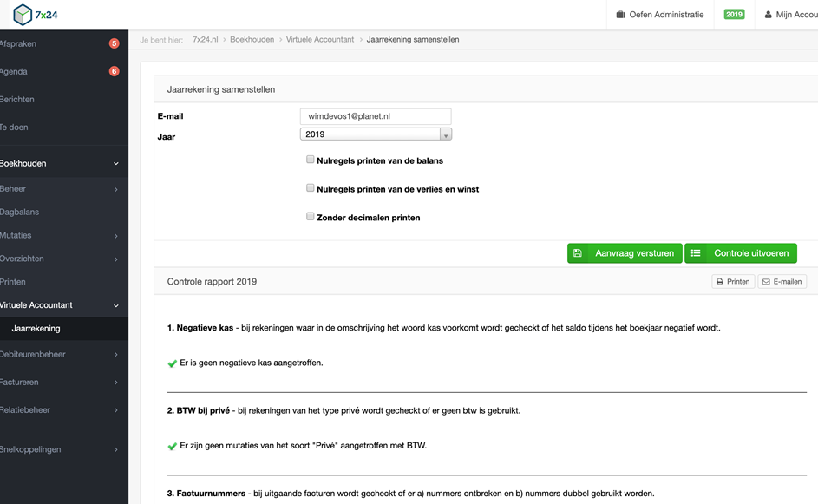
Task: Click the user icon next to Mijn Account
Action: tap(769, 15)
